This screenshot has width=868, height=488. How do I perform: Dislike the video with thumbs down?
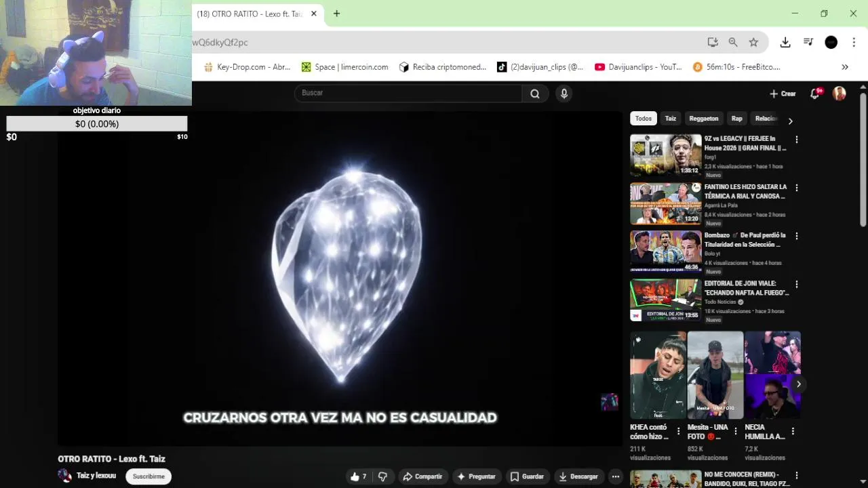[382, 476]
